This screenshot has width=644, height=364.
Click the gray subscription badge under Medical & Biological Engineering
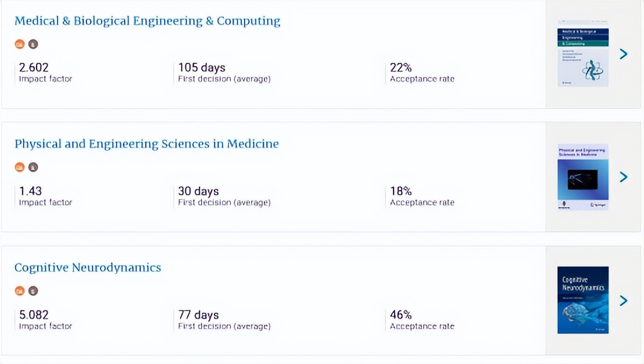33,44
